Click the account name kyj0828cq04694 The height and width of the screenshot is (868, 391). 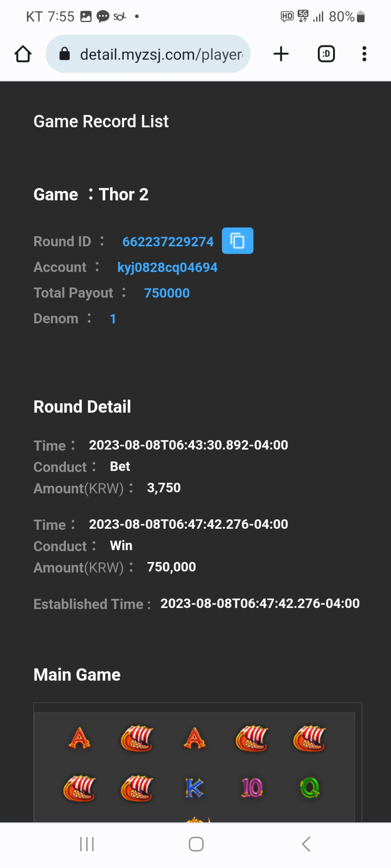click(x=167, y=267)
